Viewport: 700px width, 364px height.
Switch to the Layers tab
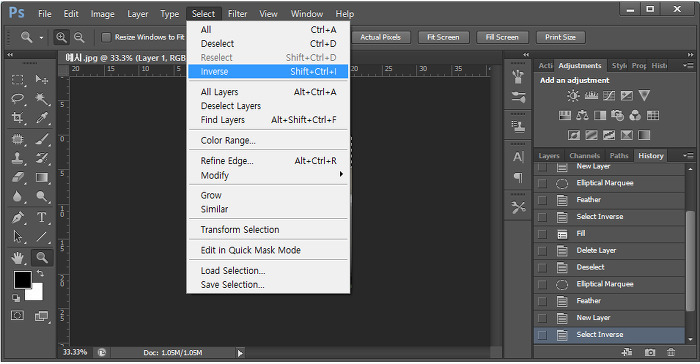[549, 156]
